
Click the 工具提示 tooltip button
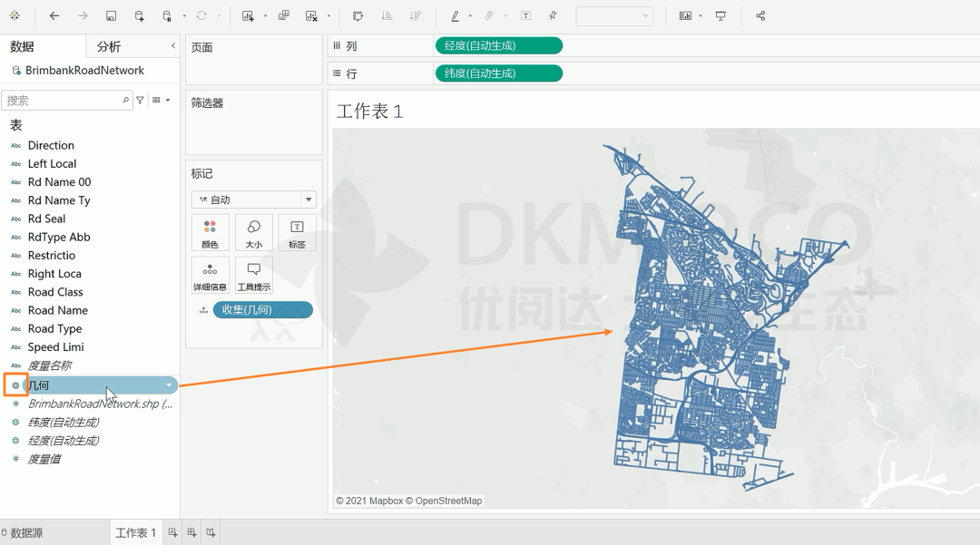254,275
